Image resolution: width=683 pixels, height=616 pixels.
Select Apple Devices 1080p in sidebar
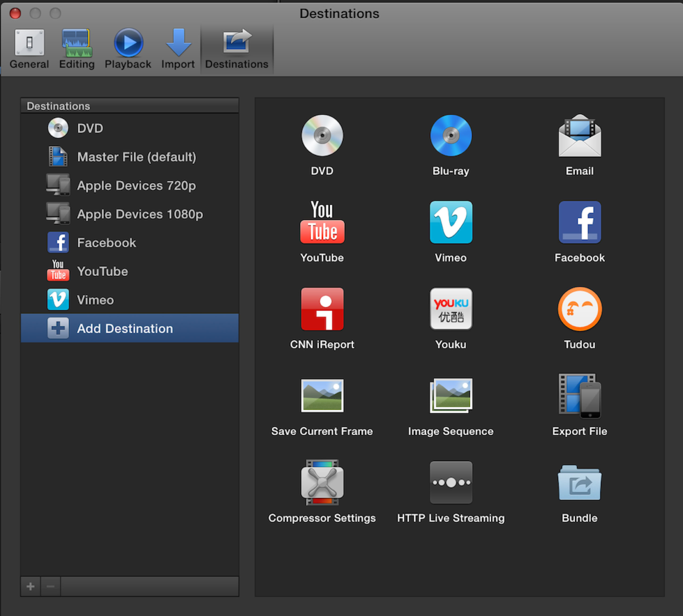(139, 214)
